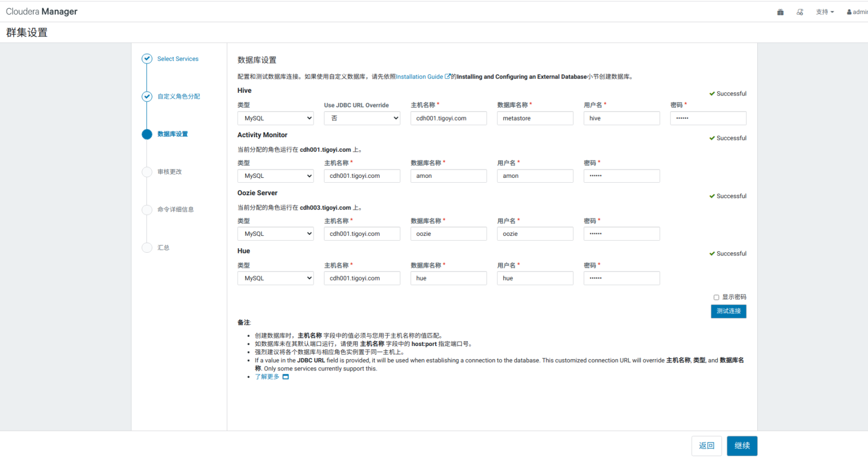This screenshot has width=868, height=461.
Task: Click the 继续 continue button
Action: [742, 446]
